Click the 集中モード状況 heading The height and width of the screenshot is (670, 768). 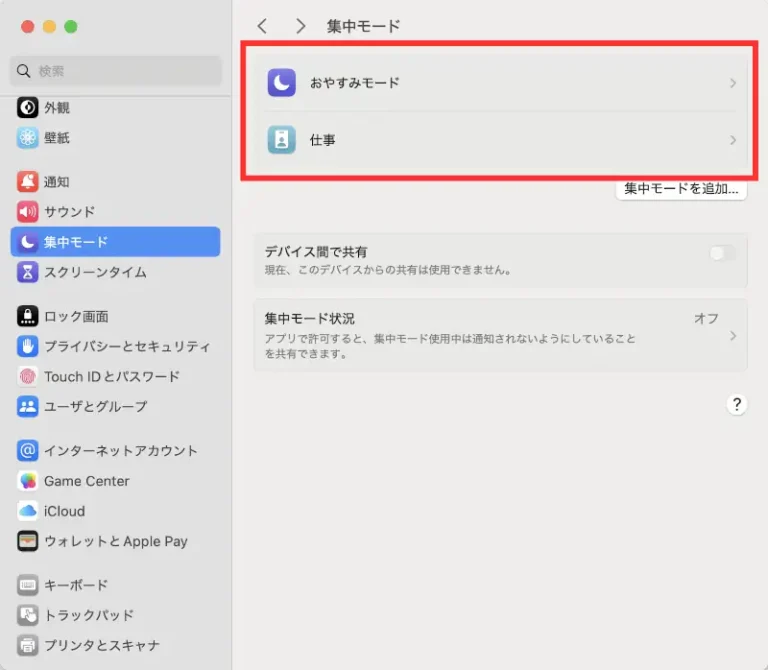pyautogui.click(x=310, y=318)
